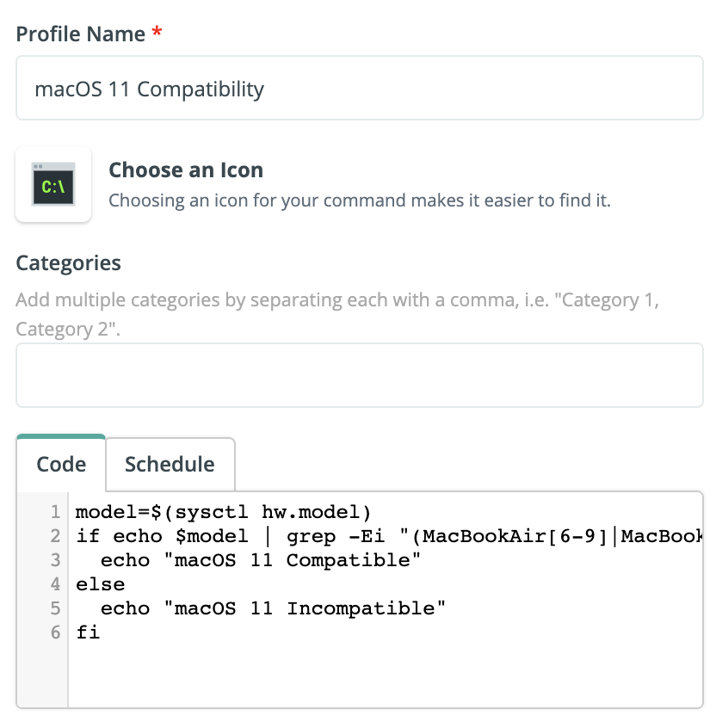
Task: Click the Profile Name label
Action: (80, 34)
